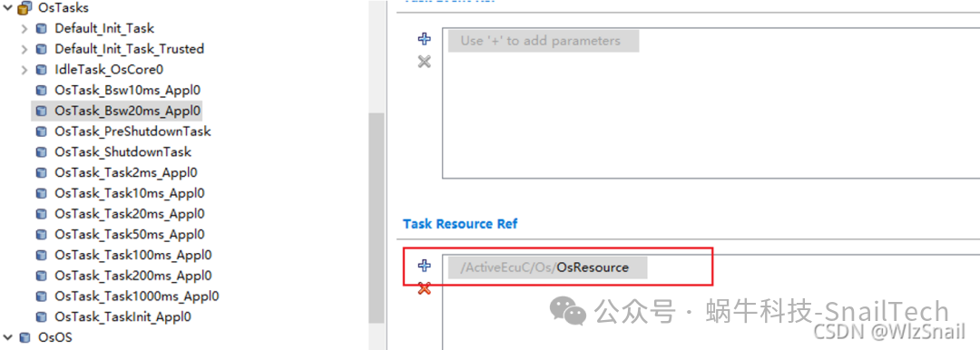Expand the IdleTask_OsCore0 node
Screen dimensions: 980x350
point(24,70)
